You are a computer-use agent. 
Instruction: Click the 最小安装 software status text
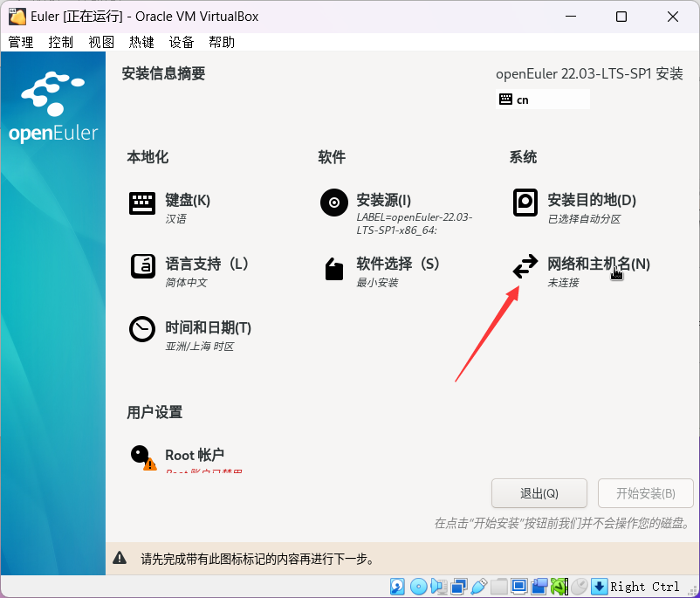click(377, 282)
